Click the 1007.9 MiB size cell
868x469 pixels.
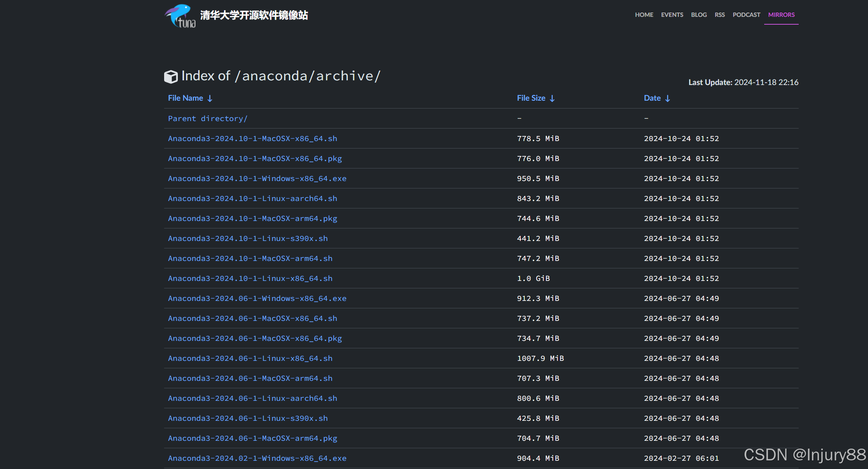coord(541,359)
